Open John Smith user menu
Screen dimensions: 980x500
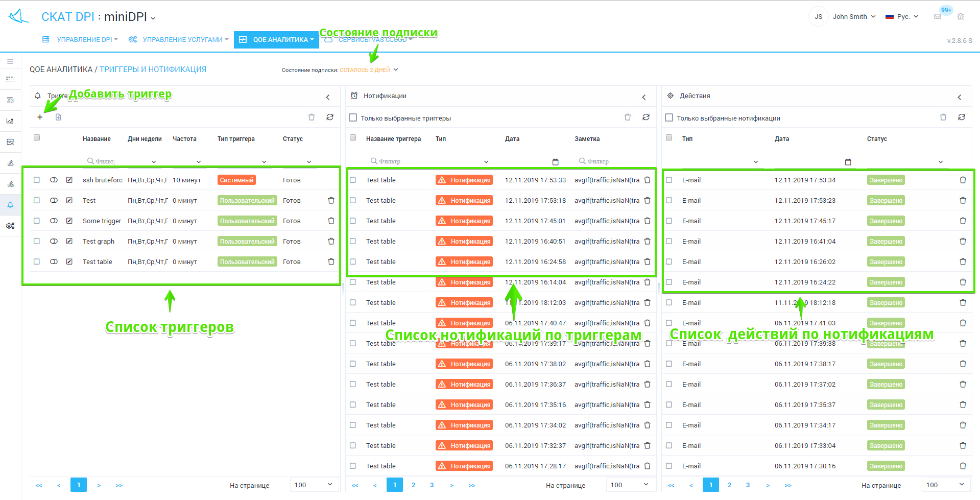853,16
